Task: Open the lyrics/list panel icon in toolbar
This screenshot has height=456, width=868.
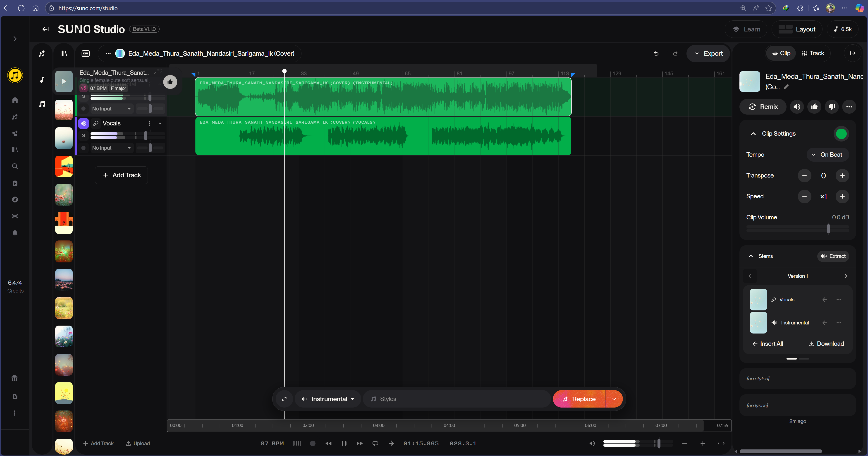Action: click(86, 54)
